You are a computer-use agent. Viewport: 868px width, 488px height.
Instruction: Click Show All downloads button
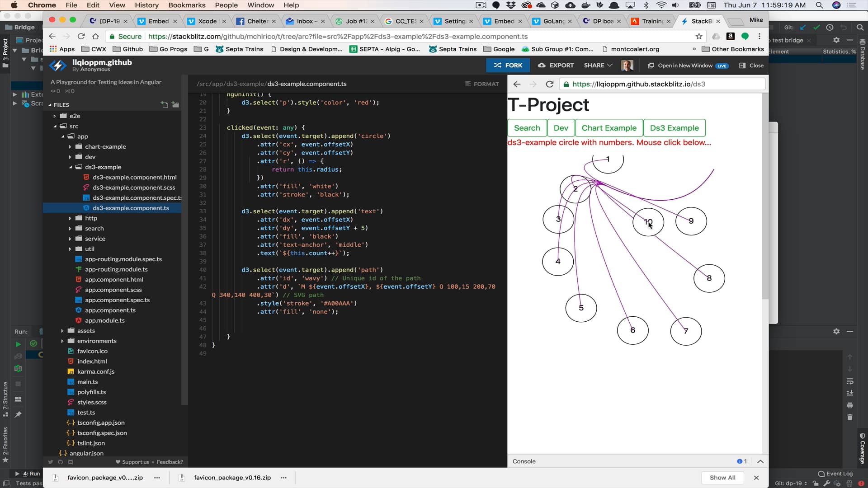[722, 478]
